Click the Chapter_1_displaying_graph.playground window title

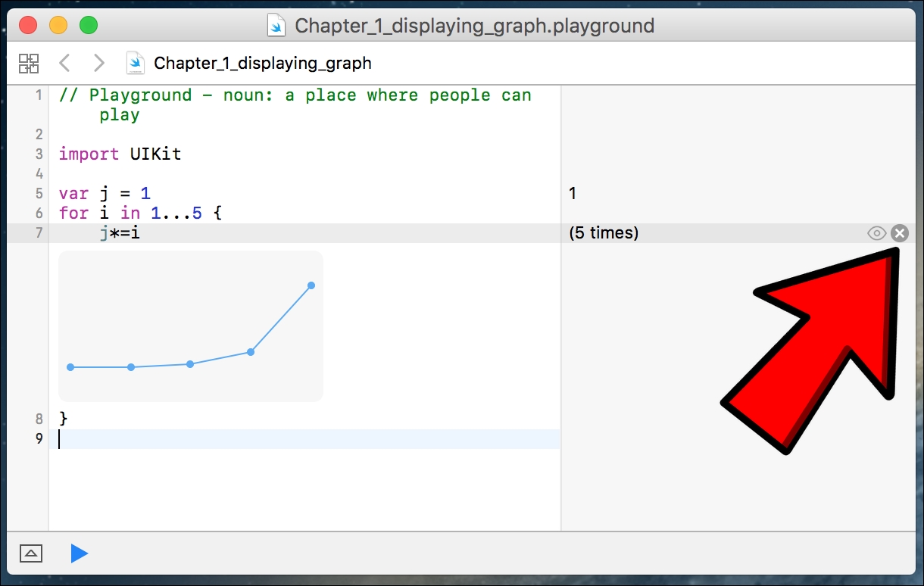[474, 26]
